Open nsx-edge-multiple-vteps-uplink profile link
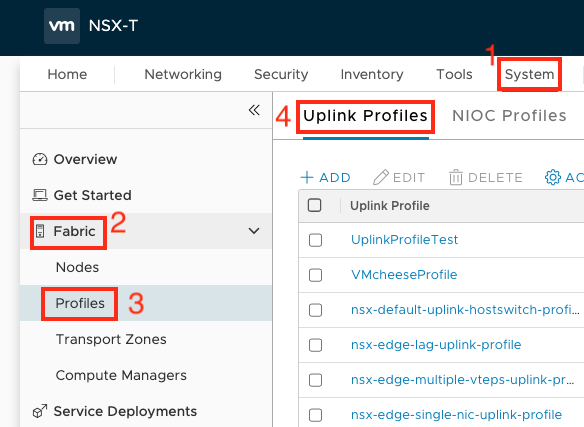Screen dimensions: 584x427 pyautogui.click(x=463, y=380)
